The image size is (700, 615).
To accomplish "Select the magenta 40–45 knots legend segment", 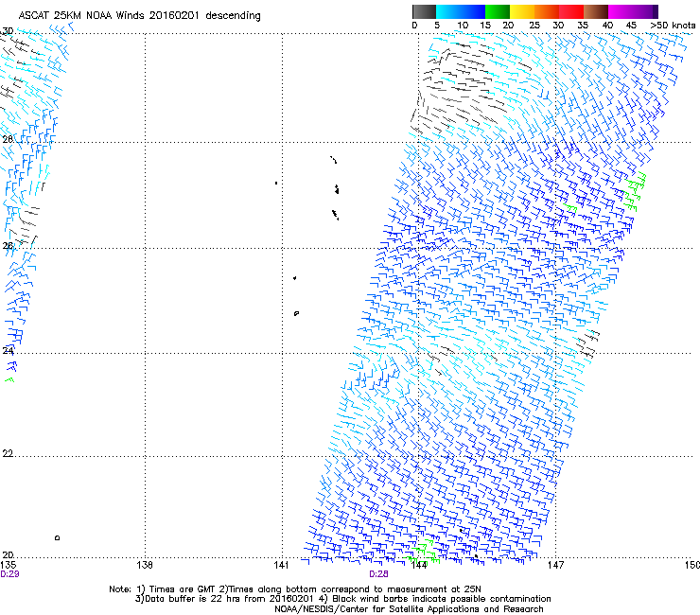I will (x=621, y=11).
